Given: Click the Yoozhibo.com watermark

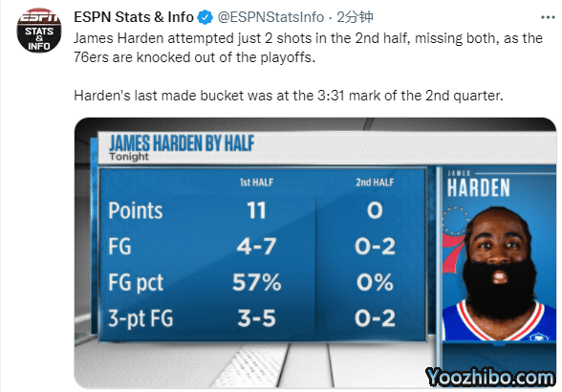Looking at the screenshot, I should 490,378.
